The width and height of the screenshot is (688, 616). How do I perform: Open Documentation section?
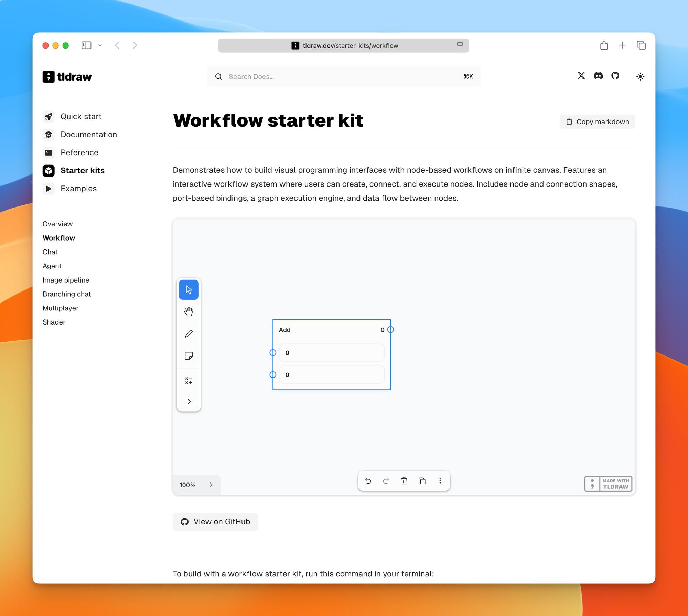pyautogui.click(x=88, y=135)
